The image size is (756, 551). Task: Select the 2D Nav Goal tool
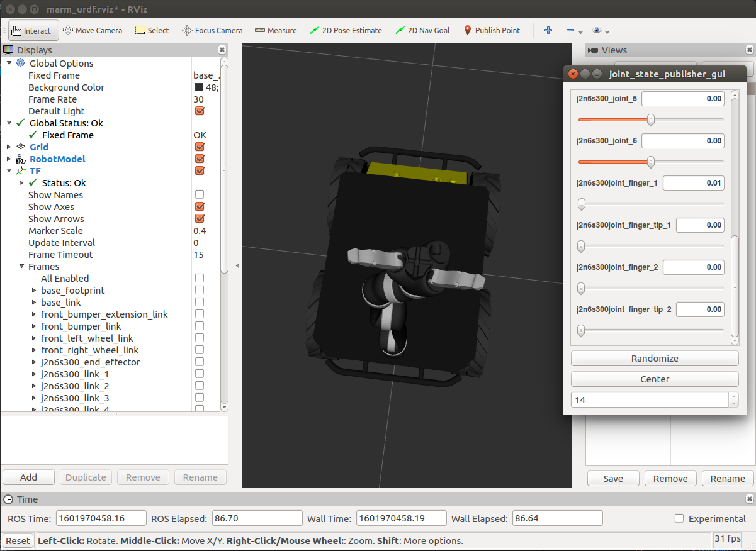click(422, 30)
